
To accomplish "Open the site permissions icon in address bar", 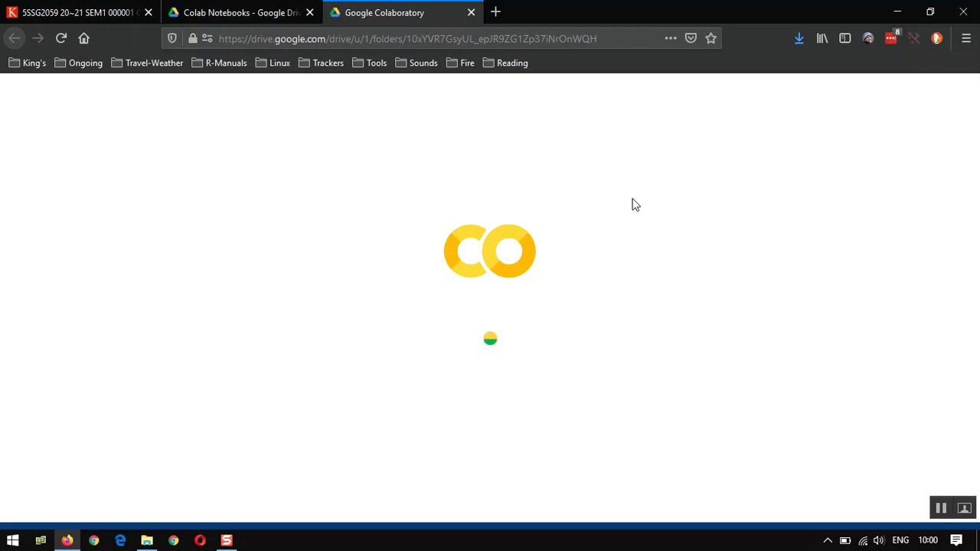I will point(207,38).
